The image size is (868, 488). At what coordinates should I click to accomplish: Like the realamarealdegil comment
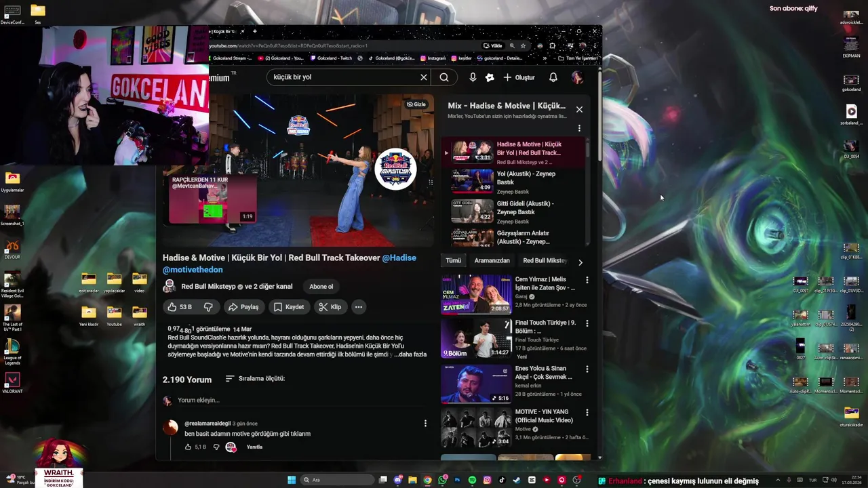[x=189, y=447]
